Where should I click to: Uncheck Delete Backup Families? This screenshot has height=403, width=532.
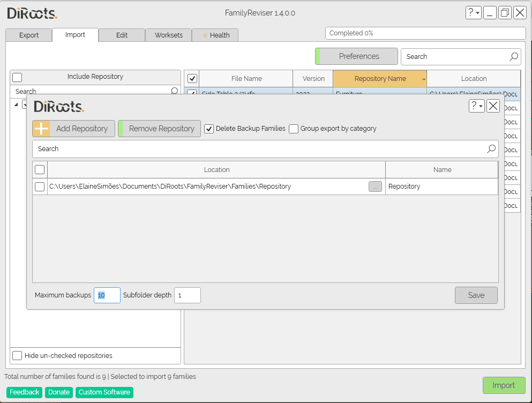tap(209, 129)
